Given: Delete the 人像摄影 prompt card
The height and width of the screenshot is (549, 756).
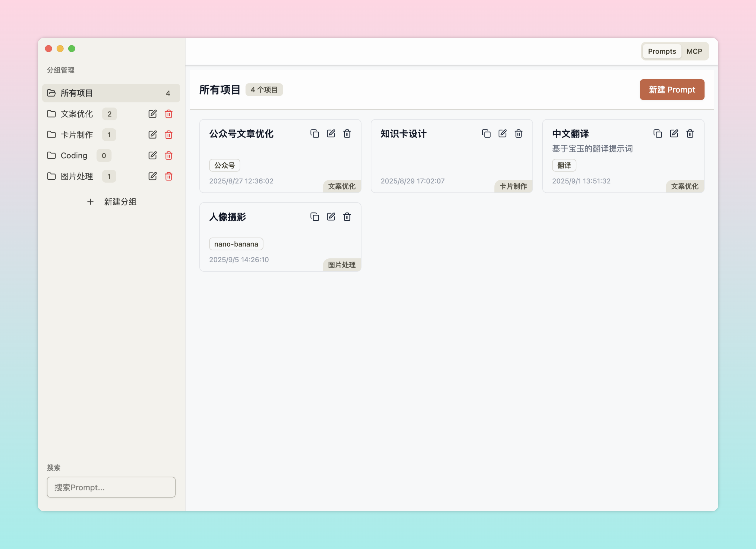Looking at the screenshot, I should (x=347, y=217).
